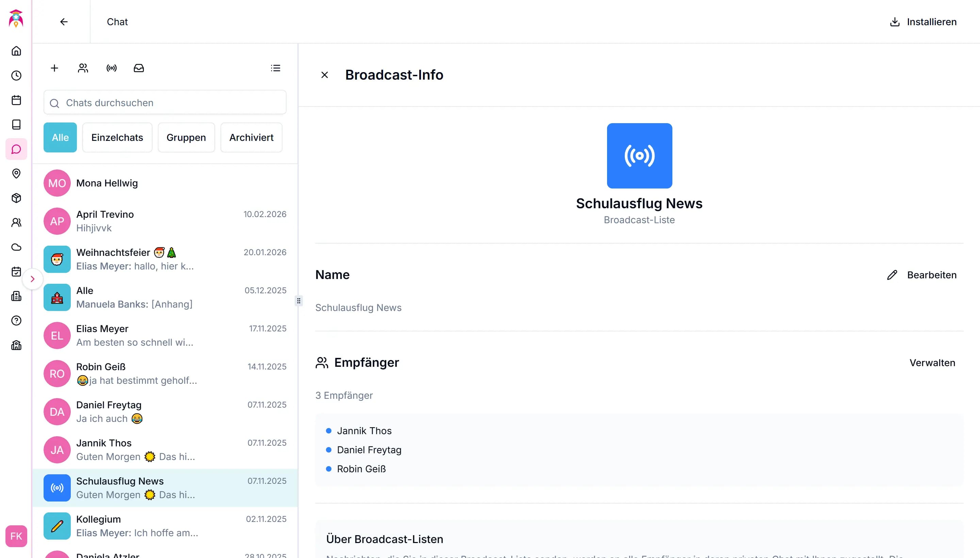
Task: Open the Robin Geiß chat
Action: (x=165, y=374)
